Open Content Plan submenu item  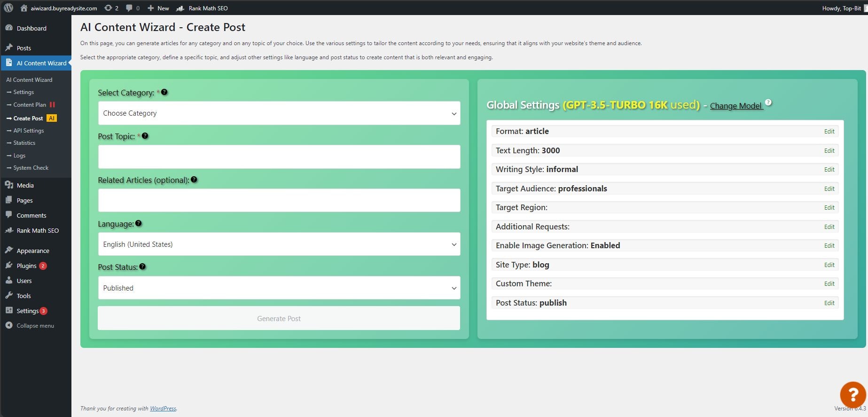click(30, 105)
